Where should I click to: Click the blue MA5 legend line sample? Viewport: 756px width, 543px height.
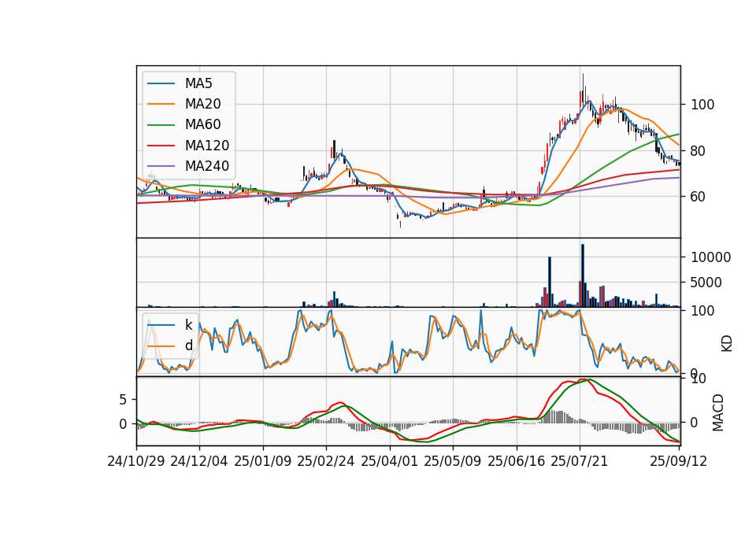tap(161, 84)
